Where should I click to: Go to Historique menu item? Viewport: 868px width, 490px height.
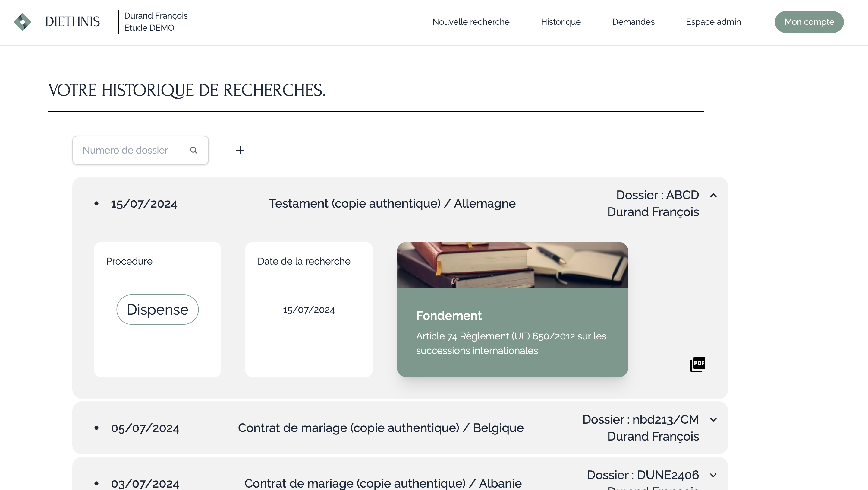tap(561, 22)
